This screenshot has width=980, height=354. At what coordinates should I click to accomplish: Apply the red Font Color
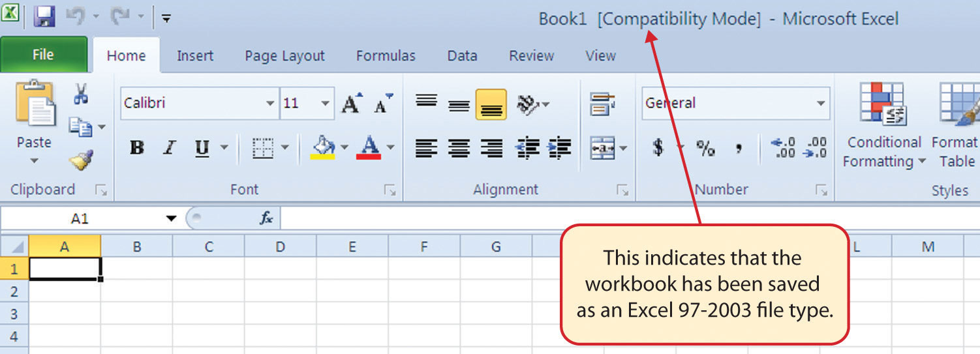coord(369,147)
